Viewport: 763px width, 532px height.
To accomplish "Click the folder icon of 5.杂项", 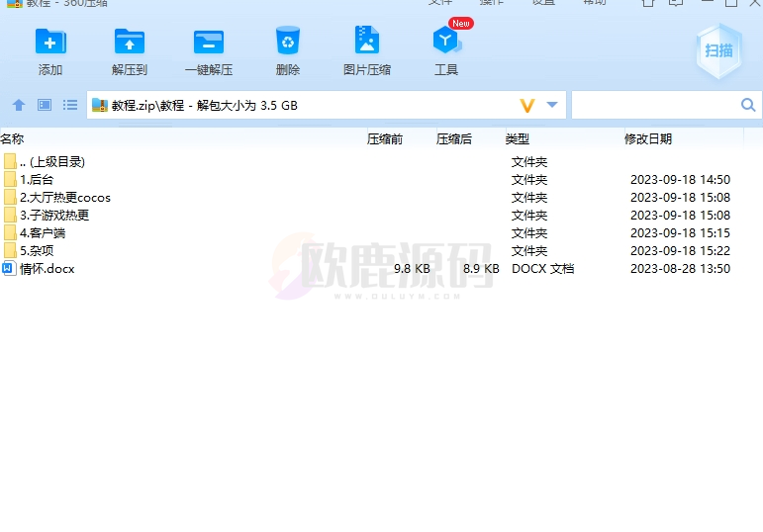I will coord(9,250).
